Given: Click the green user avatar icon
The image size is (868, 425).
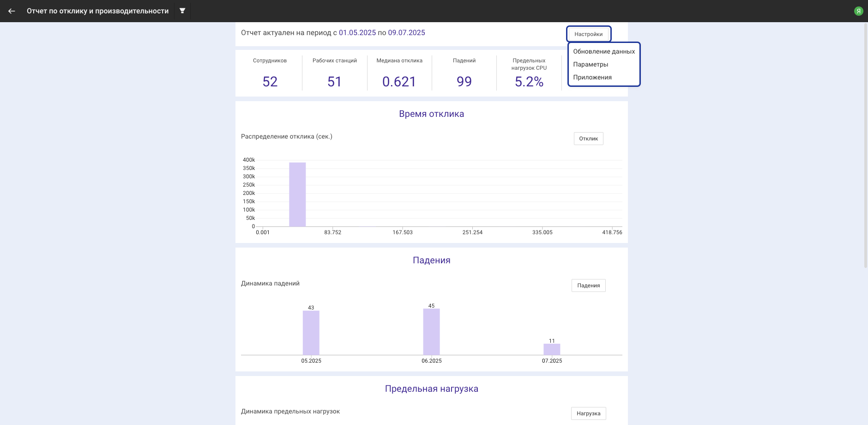Looking at the screenshot, I should [x=858, y=11].
